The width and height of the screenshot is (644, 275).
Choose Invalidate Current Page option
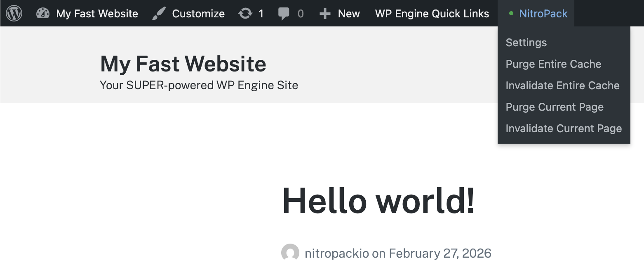point(564,128)
